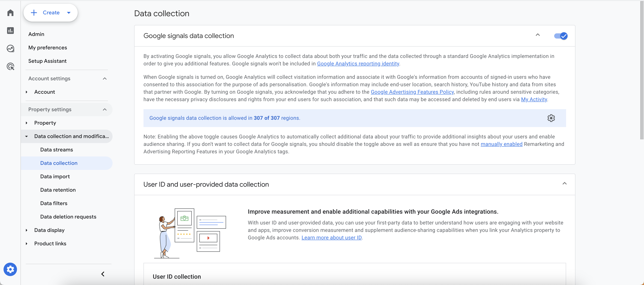The width and height of the screenshot is (644, 285).
Task: Click the blue Admin gear icon
Action: tap(10, 269)
